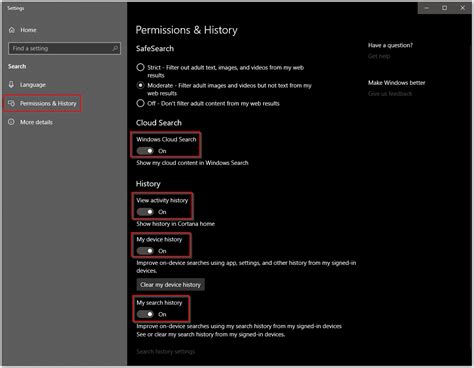The image size is (474, 368).
Task: Click the Home house icon
Action: tap(12, 30)
